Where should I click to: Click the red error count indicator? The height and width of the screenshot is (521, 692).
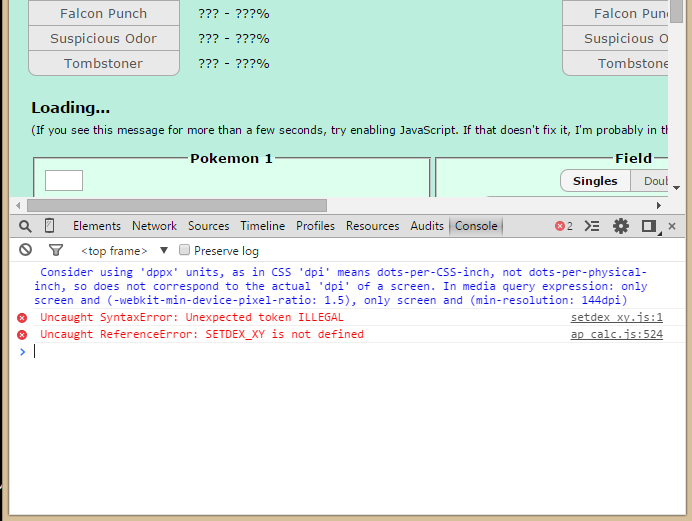coord(564,226)
